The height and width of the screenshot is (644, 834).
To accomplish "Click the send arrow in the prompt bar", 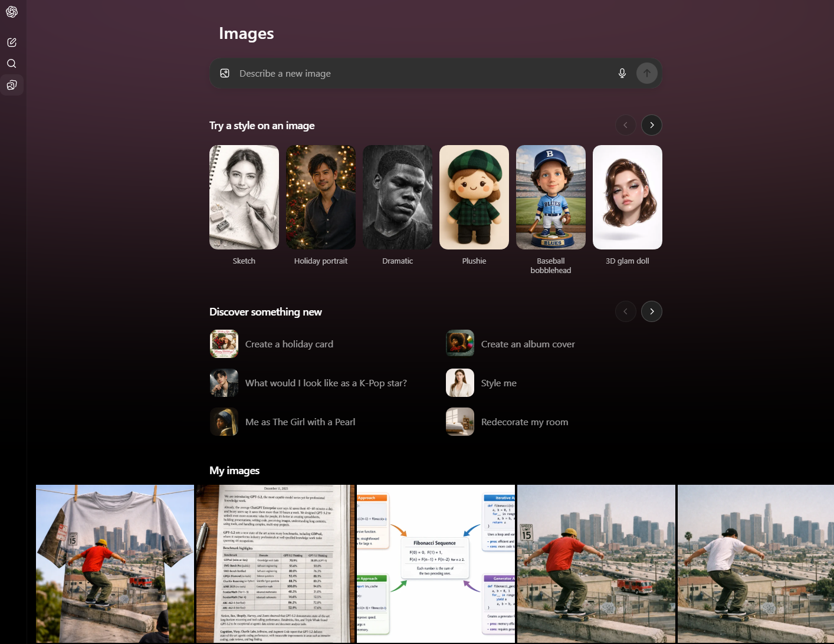I will (646, 73).
